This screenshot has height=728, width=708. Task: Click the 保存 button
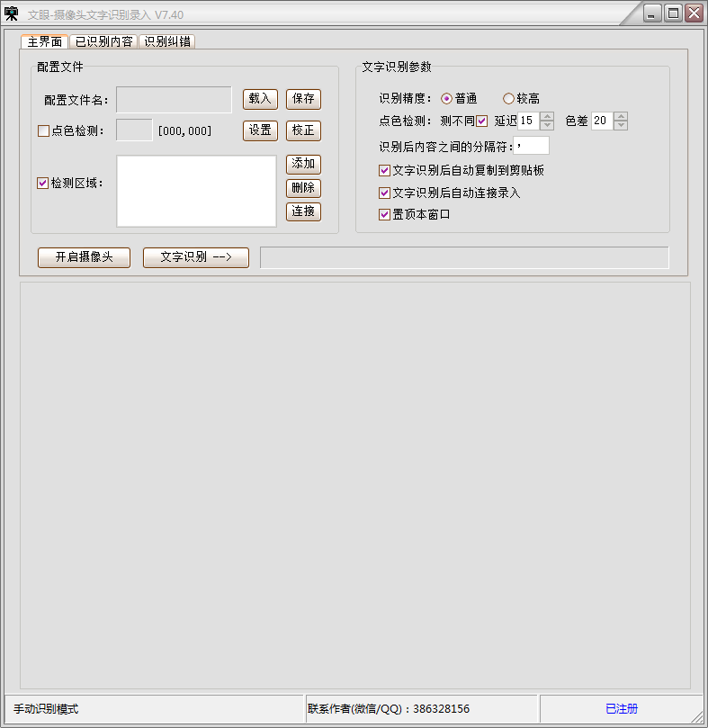click(303, 99)
